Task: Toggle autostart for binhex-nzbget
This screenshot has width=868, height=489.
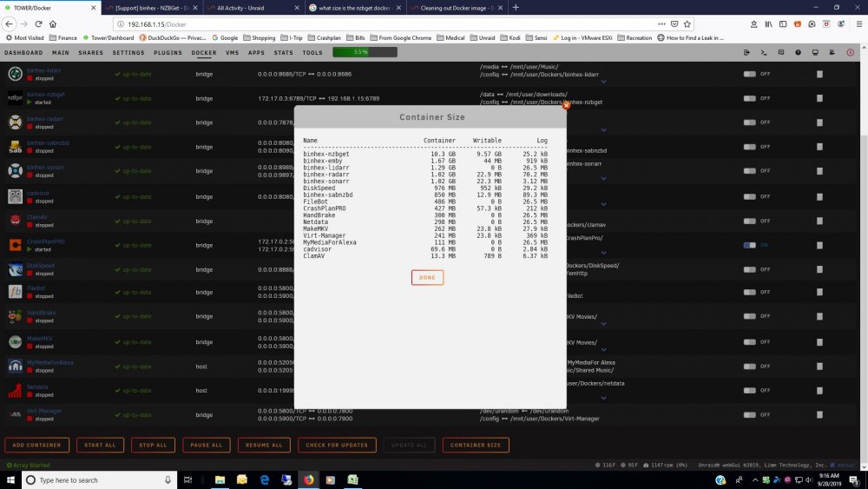Action: point(750,98)
